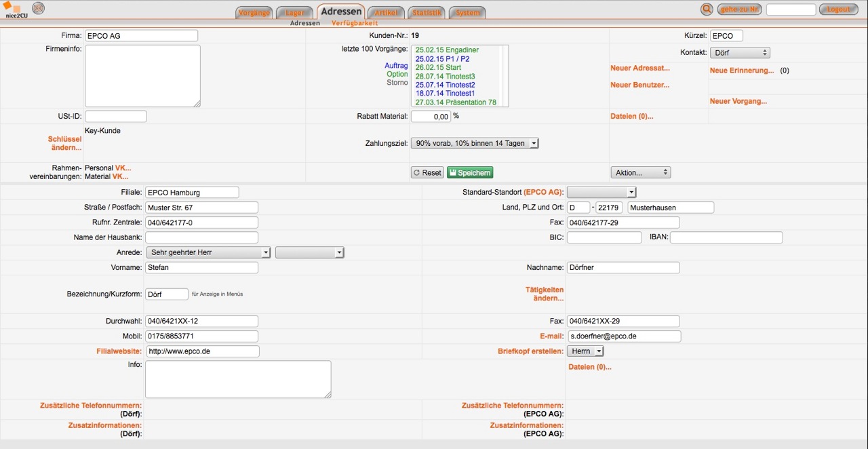Focus the go-to number input field
The width and height of the screenshot is (868, 449).
791,9
